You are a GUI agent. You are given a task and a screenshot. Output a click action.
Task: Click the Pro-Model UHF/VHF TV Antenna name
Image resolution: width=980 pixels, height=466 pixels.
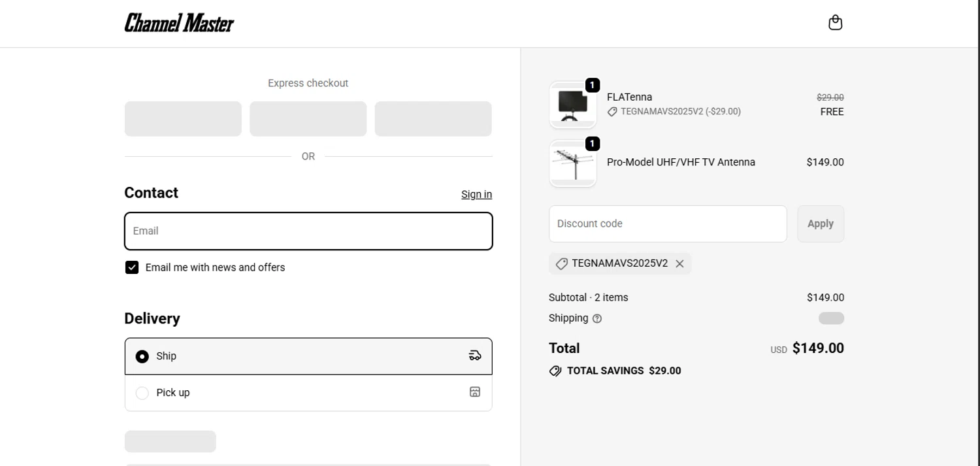[x=681, y=162]
